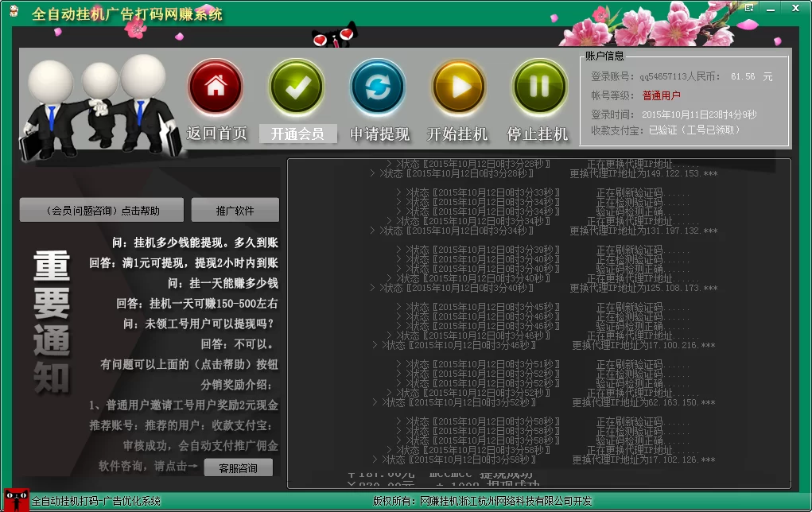812x512 pixels.
Task: Click the copyright text in the bottom bar
Action: [481, 502]
